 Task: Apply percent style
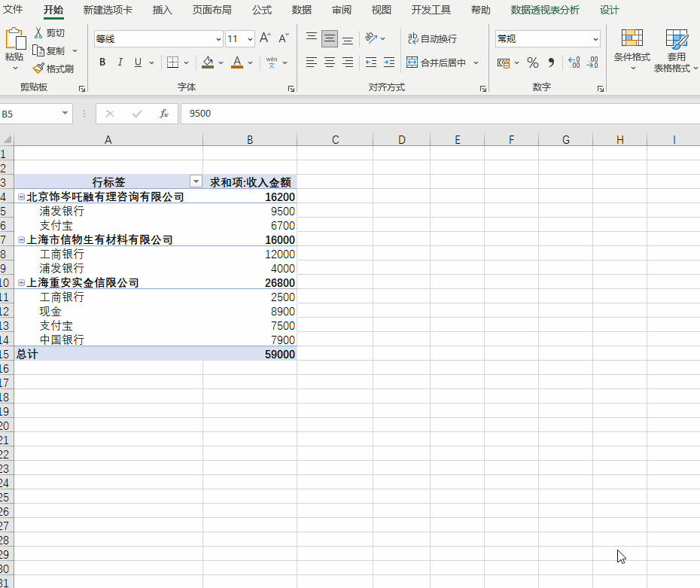(533, 62)
